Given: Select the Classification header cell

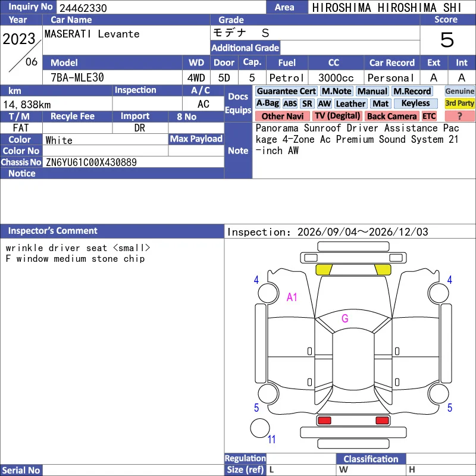Looking at the screenshot, I should click(371, 459).
